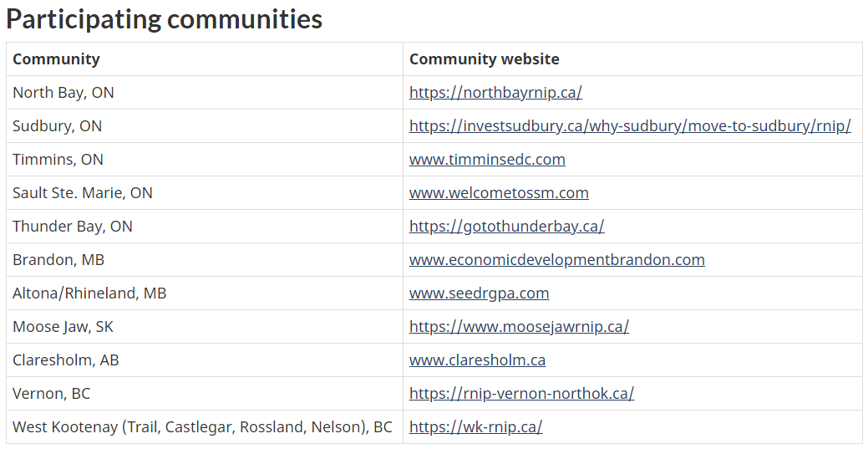The image size is (868, 449).
Task: Click the www.seedrgpa.com link
Action: [479, 293]
